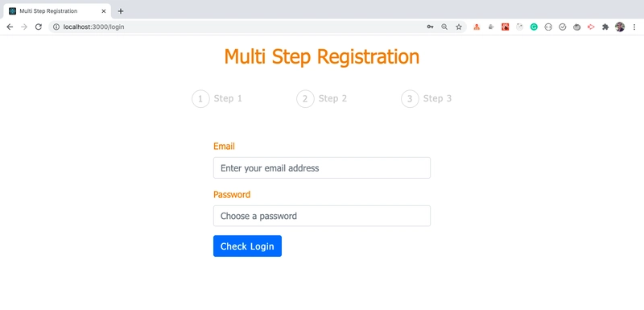Click the Chrome profile avatar
This screenshot has width=644, height=310.
[620, 27]
